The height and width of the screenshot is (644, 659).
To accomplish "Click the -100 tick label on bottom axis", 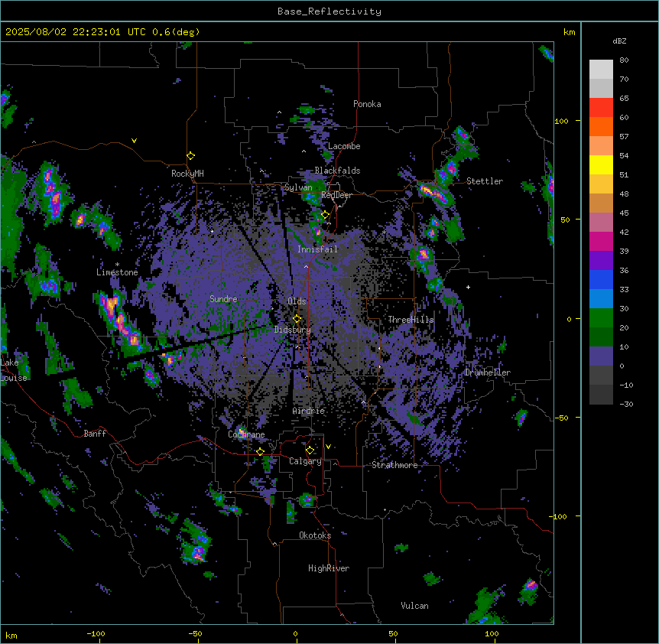I will 96,633.
